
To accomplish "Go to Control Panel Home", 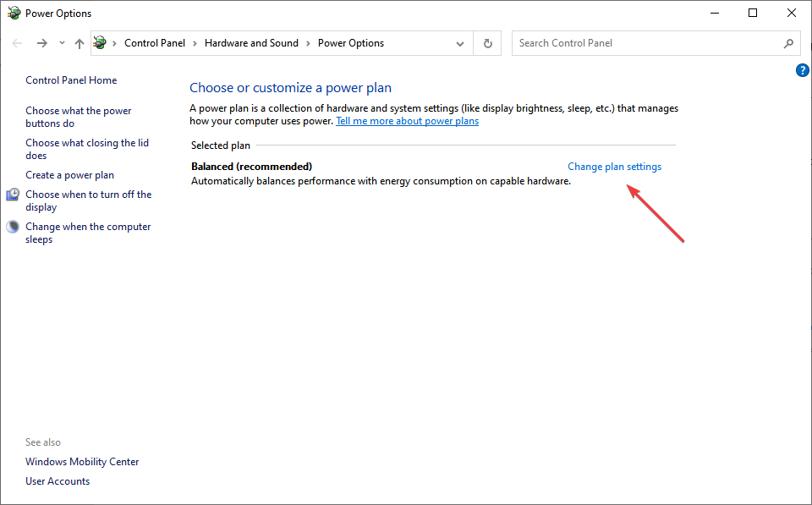I will 71,80.
